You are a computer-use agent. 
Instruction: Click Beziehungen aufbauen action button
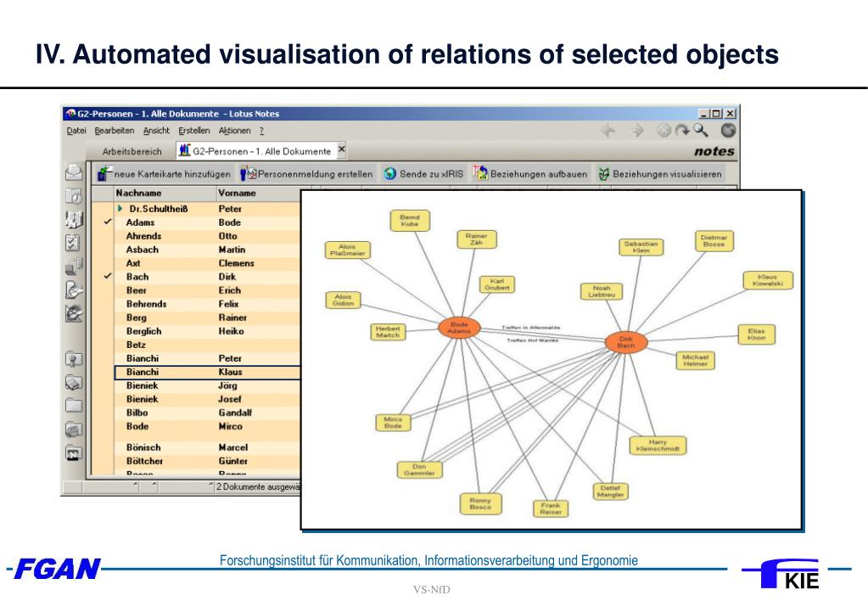tap(530, 174)
